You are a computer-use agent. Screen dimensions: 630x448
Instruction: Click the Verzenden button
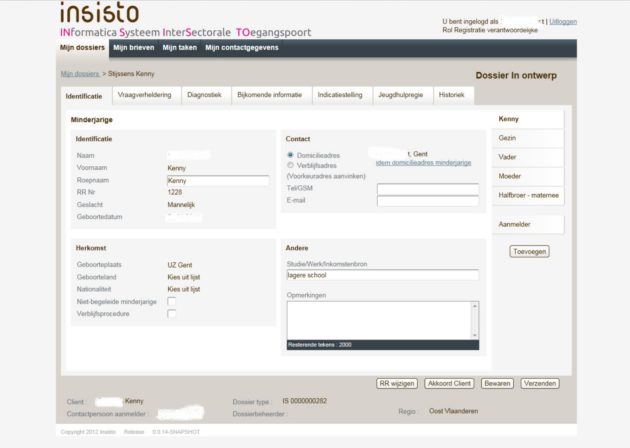point(540,383)
